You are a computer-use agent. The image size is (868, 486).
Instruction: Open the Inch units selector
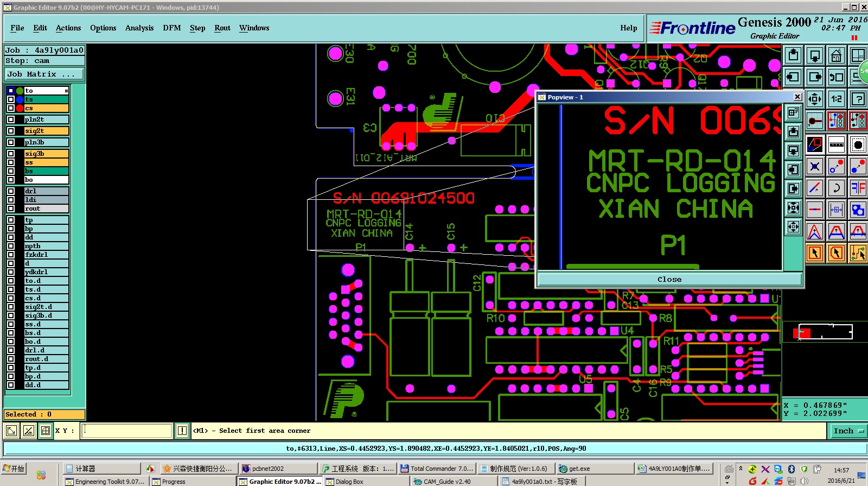pyautogui.click(x=847, y=431)
